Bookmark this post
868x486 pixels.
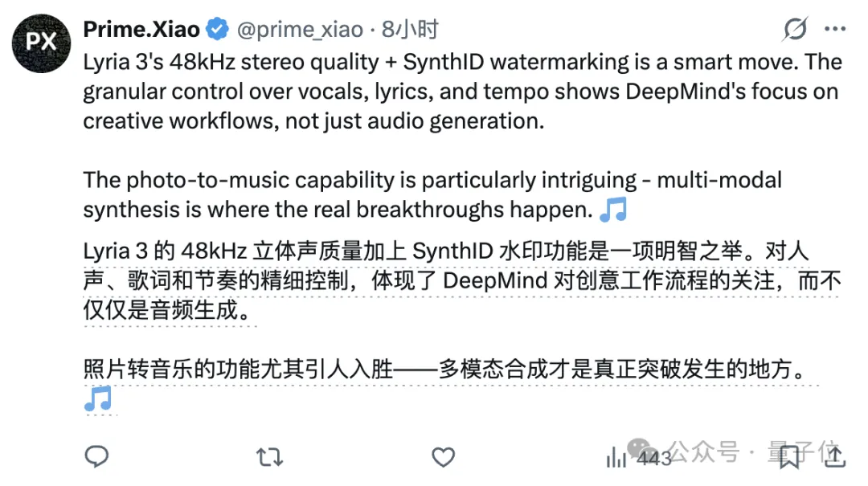789,457
